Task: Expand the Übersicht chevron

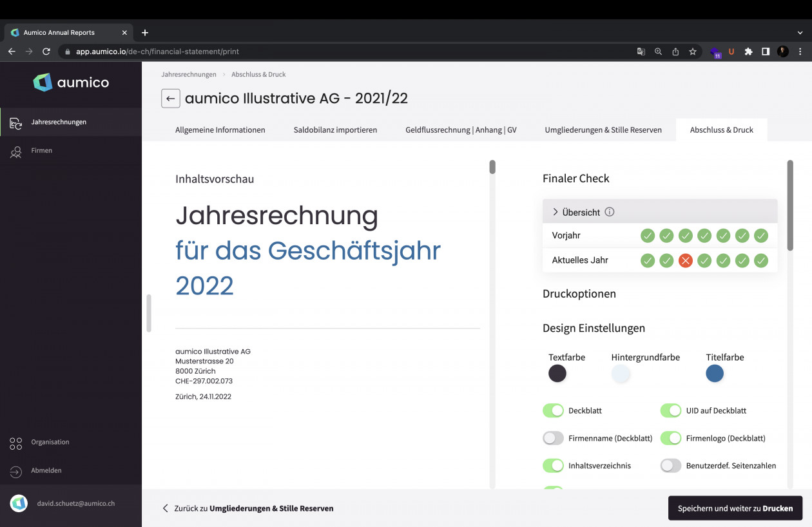Action: point(556,212)
